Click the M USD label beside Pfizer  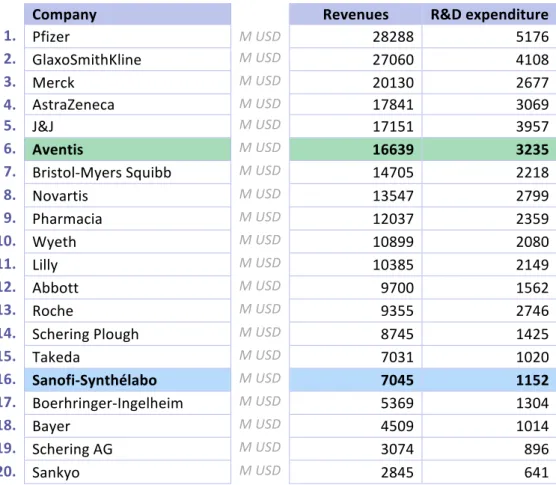260,36
